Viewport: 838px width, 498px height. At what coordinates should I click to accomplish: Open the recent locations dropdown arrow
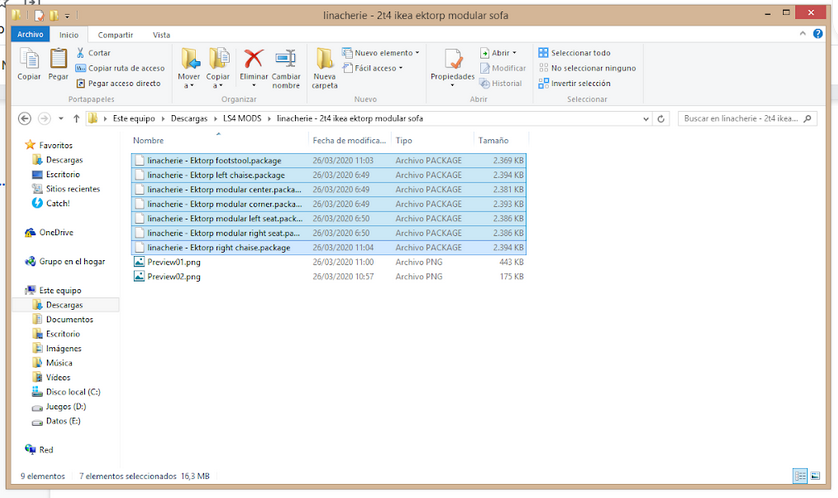(61, 119)
